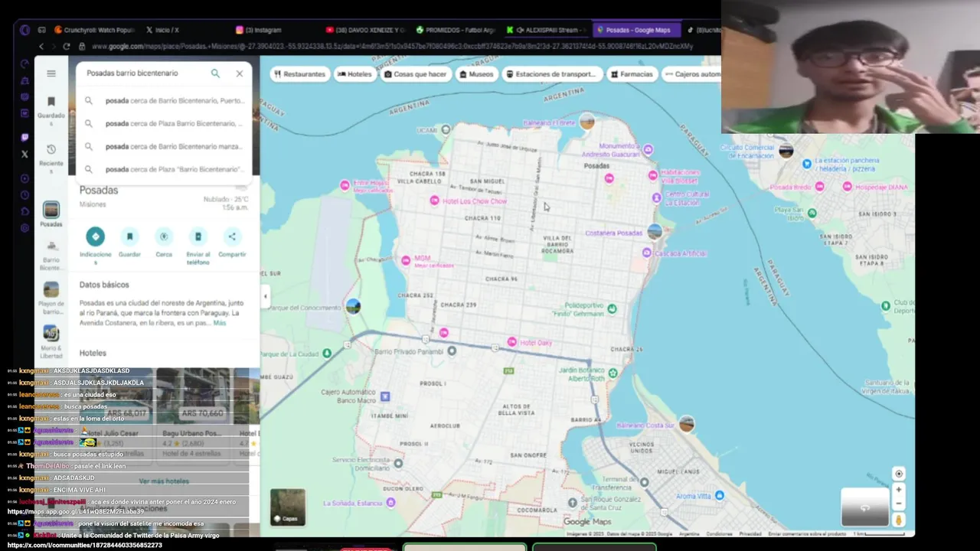Click Polideportivo Finito Gehrmann marker
The height and width of the screenshot is (551, 980).
(612, 308)
